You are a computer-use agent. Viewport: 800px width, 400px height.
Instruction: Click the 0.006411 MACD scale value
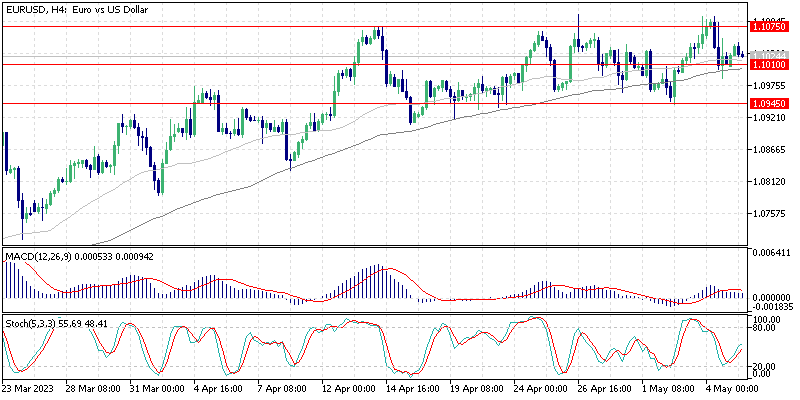point(771,252)
